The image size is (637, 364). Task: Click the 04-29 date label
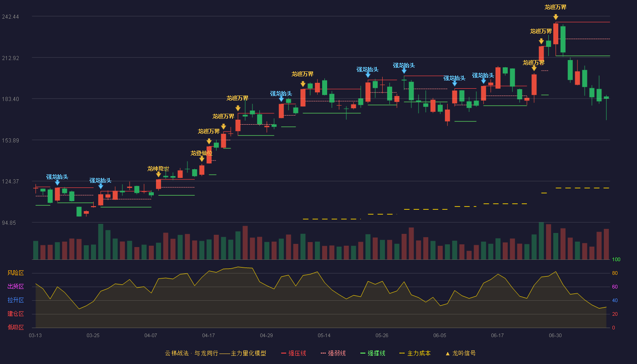(267, 335)
